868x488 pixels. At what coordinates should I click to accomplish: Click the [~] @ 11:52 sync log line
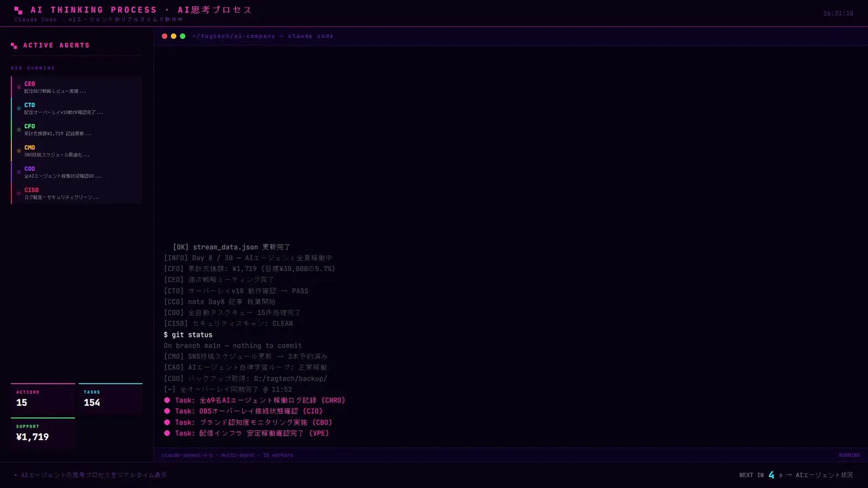point(228,390)
